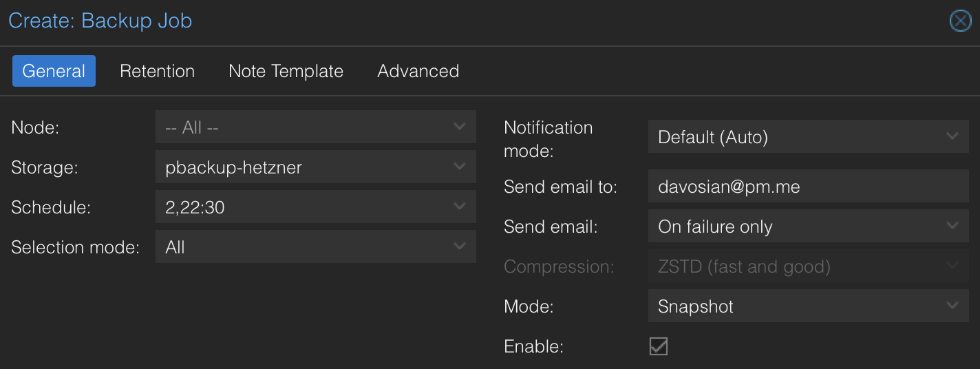
Task: Open the Mode dropdown showing Snapshot
Action: tap(809, 306)
